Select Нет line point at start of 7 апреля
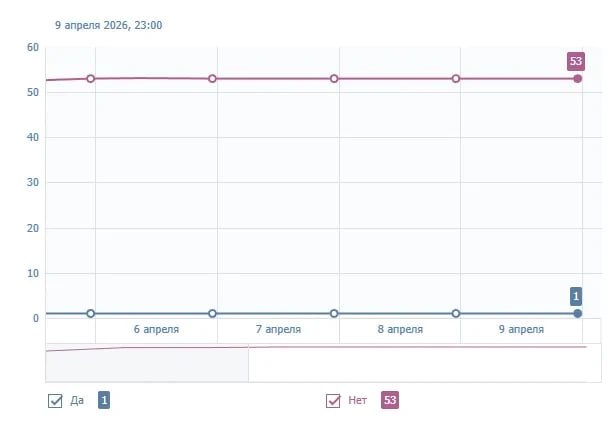This screenshot has height=428, width=616. (213, 78)
